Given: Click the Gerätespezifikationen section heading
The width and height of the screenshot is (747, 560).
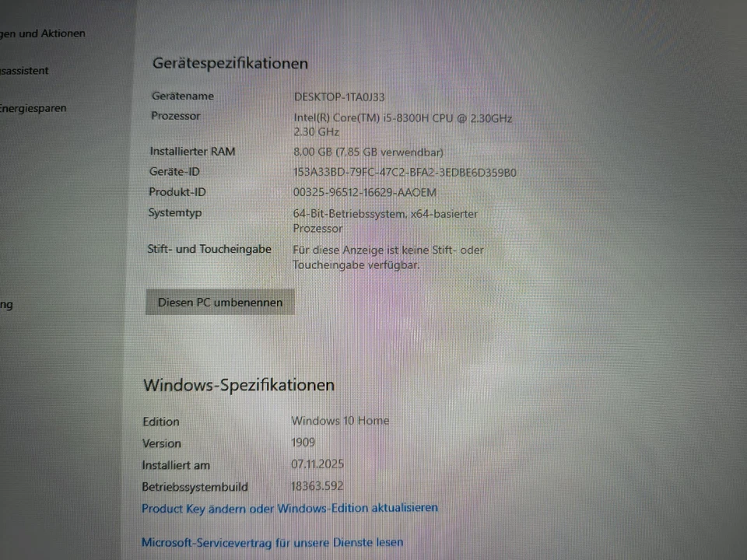Looking at the screenshot, I should (230, 63).
